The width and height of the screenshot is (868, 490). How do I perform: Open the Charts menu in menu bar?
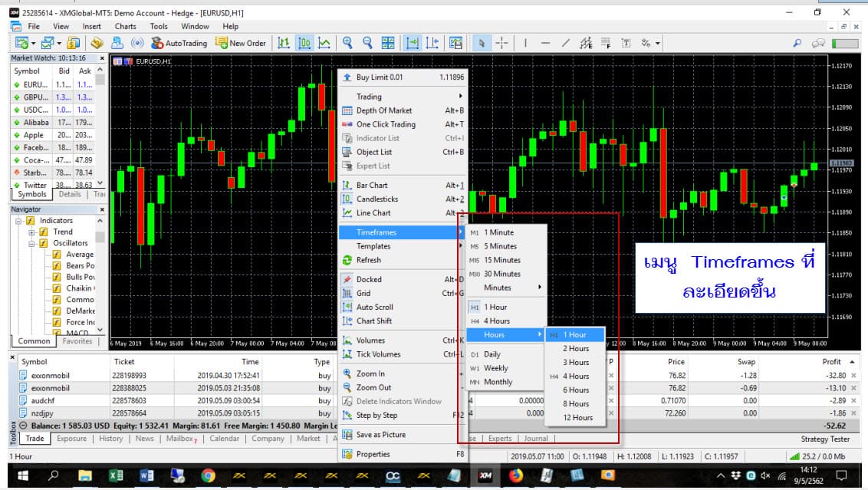125,26
